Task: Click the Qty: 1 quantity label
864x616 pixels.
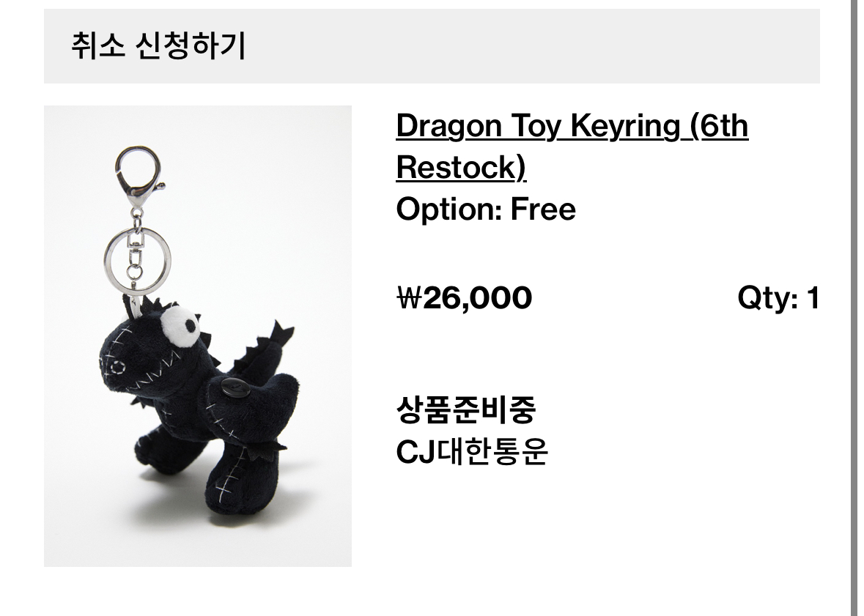Action: point(778,299)
